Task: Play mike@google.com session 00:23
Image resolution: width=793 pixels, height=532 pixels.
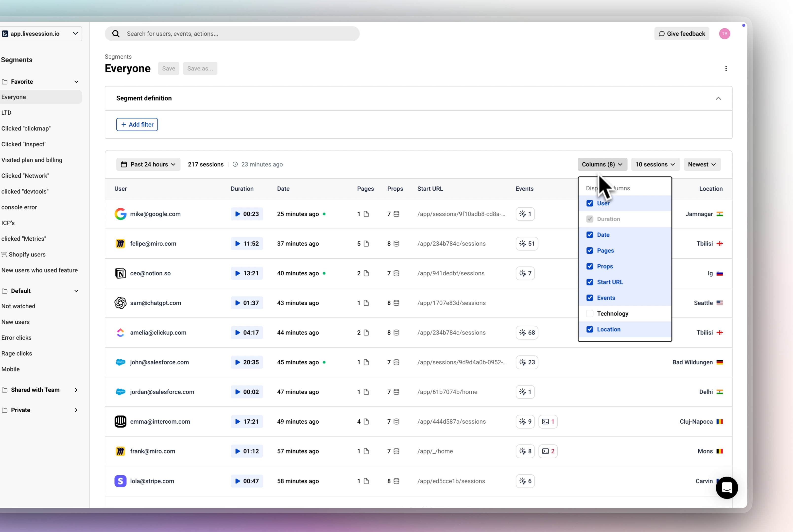Action: point(247,214)
